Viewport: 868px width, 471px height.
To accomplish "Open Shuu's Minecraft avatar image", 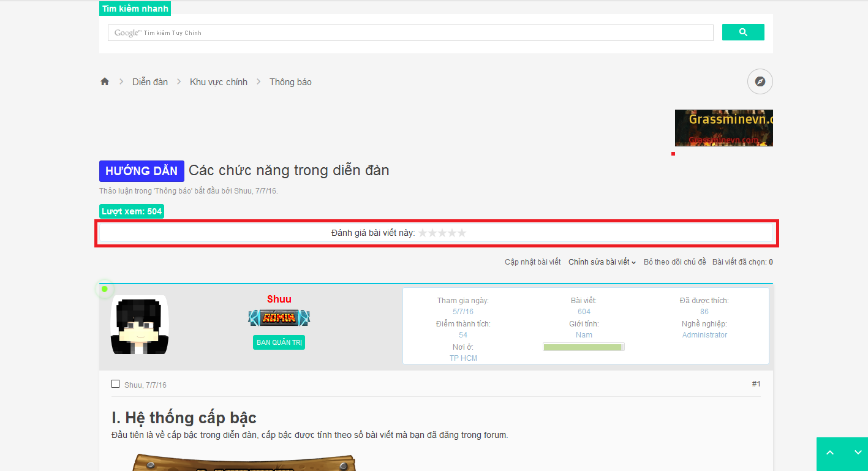I will pos(139,325).
